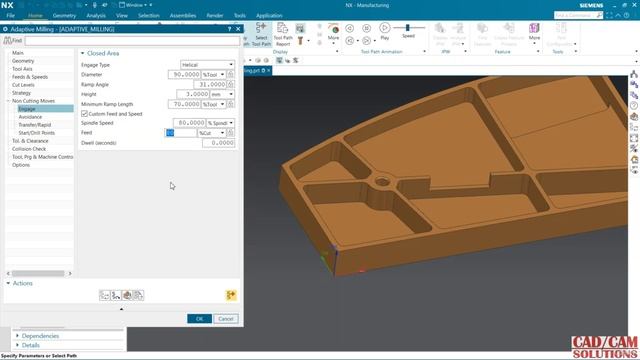Open the Minimum Ramp Length unit dropdown
The image size is (640, 360).
(x=213, y=104)
